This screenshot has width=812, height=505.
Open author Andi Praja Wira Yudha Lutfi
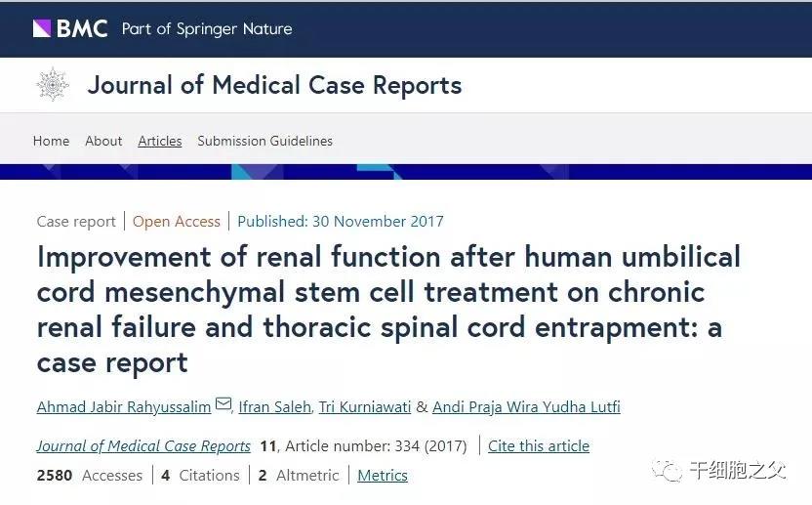525,406
